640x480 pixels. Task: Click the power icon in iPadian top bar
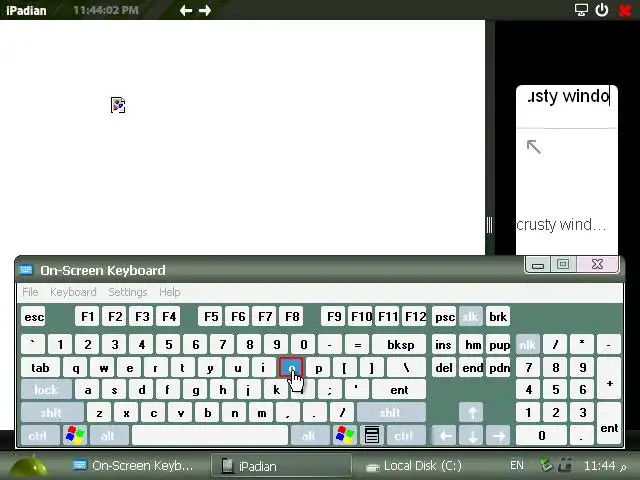point(602,10)
